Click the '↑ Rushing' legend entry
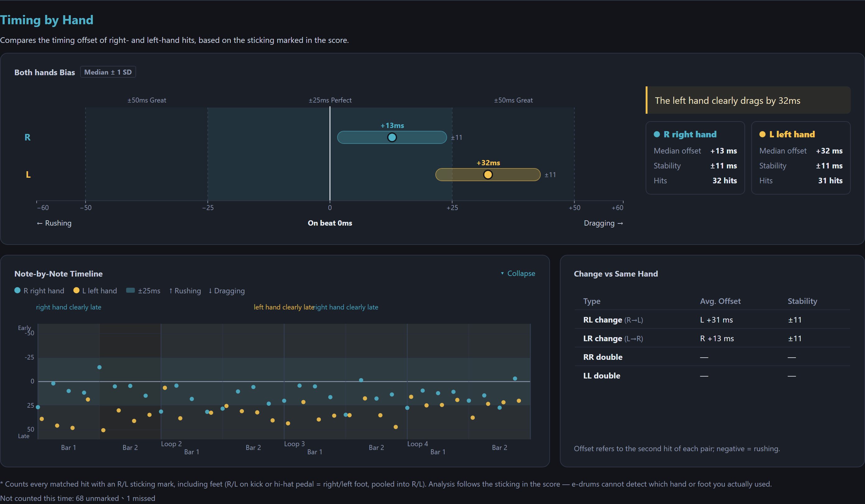 point(185,291)
